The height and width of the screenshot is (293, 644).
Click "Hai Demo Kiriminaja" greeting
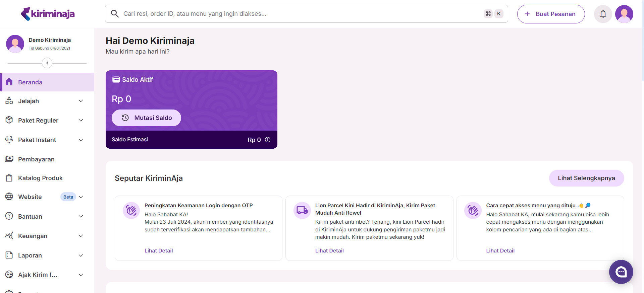coord(150,41)
